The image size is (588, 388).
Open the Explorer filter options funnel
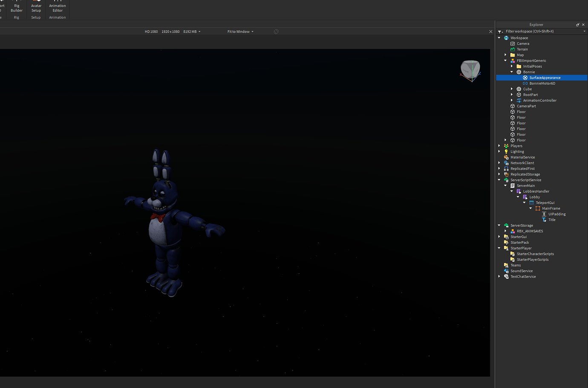pos(500,32)
